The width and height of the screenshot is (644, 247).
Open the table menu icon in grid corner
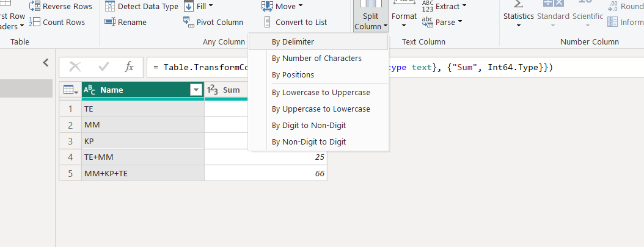71,90
